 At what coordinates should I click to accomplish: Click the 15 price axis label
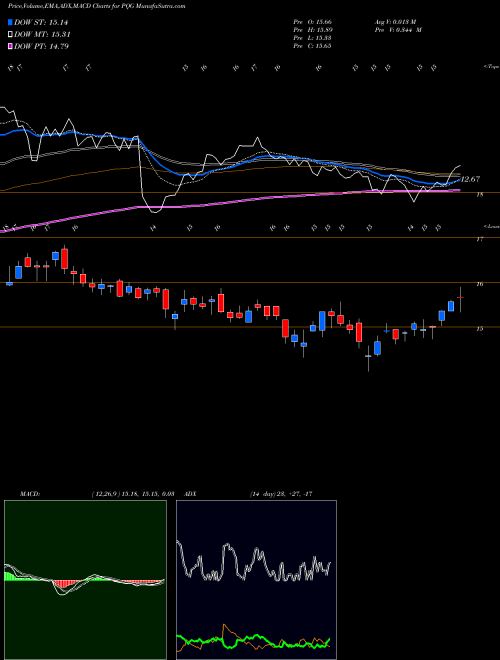[x=480, y=329]
